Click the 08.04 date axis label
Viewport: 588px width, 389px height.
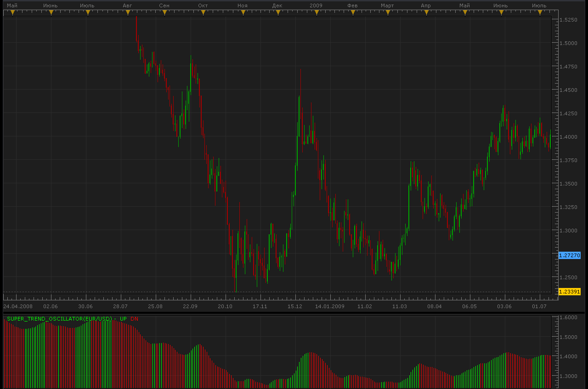tap(435, 306)
